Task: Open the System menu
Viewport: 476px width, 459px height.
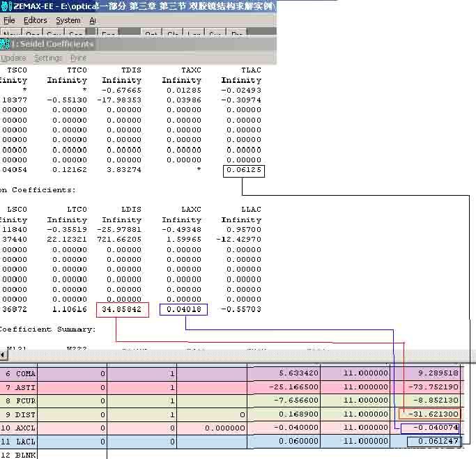Action: click(x=68, y=20)
